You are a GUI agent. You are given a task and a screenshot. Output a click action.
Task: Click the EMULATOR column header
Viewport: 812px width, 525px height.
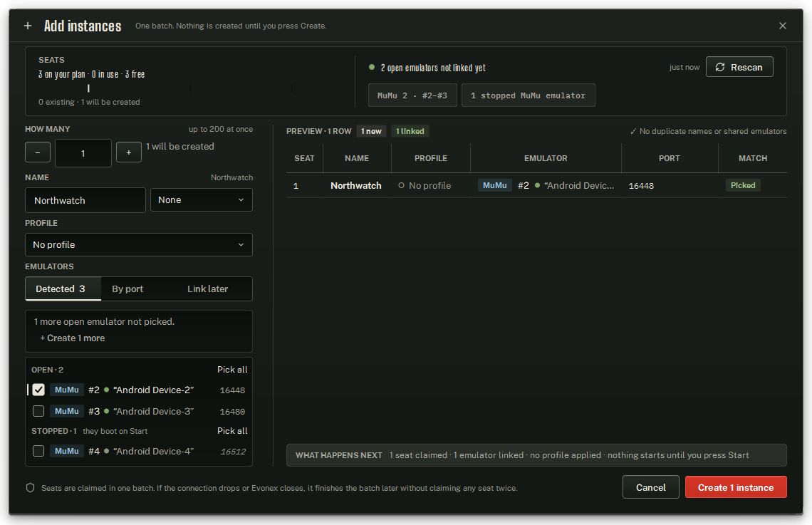(x=546, y=158)
